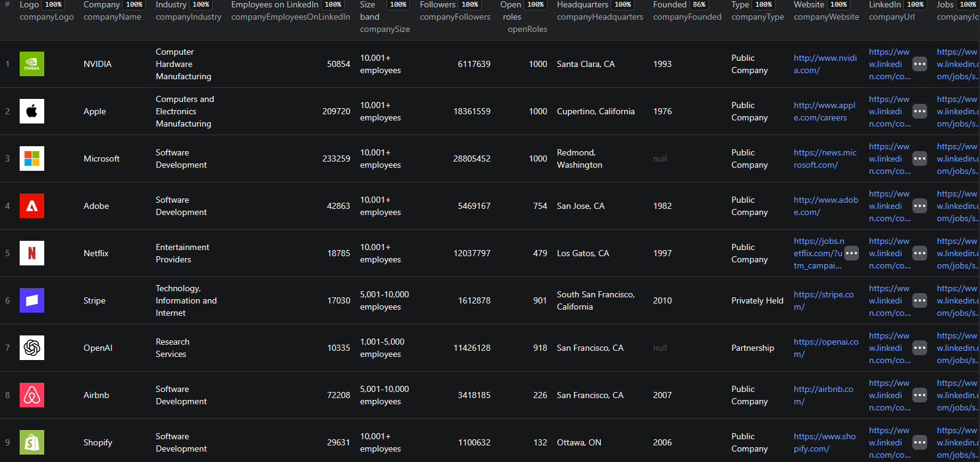Viewport: 980px width, 462px height.
Task: Click the 'Partnership' type cell
Action: (753, 348)
